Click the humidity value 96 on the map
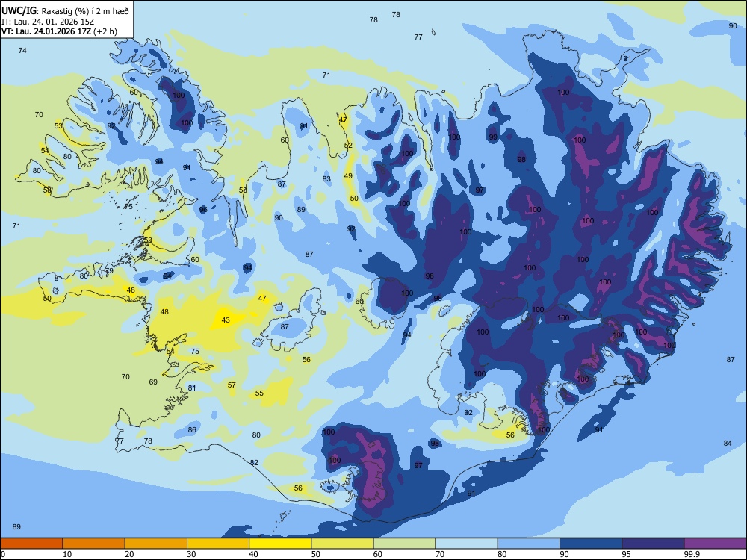Image resolution: width=747 pixels, height=560 pixels. 203,210
